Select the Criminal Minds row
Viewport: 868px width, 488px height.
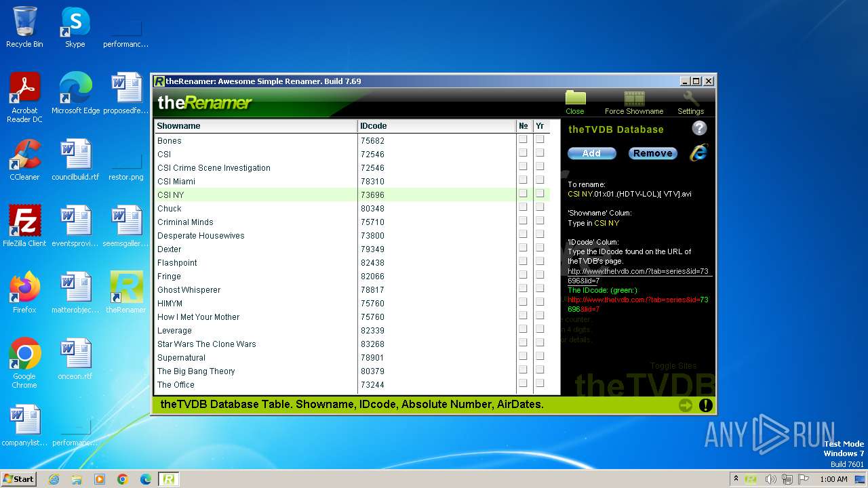[352, 222]
